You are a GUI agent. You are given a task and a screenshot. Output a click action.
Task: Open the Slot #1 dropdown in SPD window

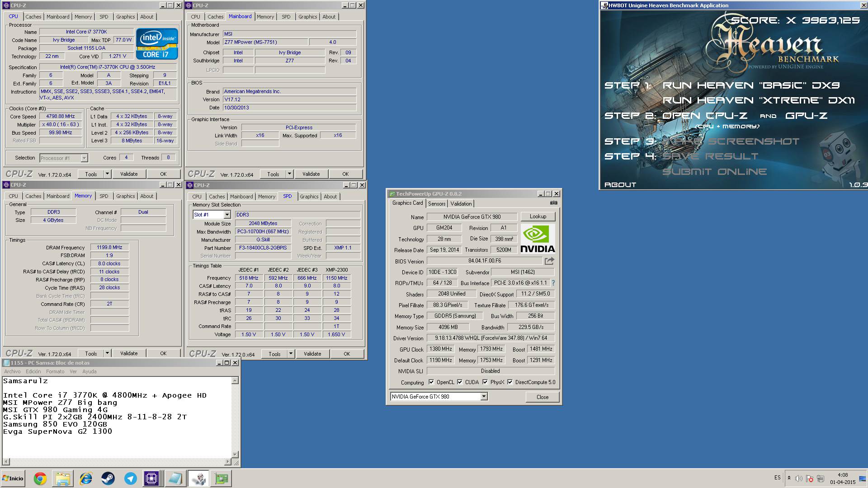click(227, 215)
